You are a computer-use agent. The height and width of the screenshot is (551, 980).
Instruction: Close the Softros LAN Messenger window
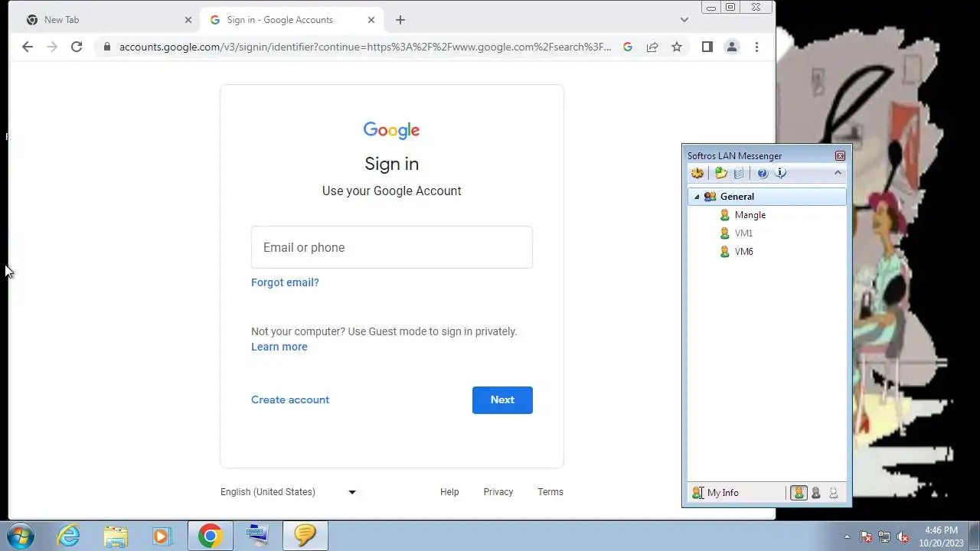[840, 155]
